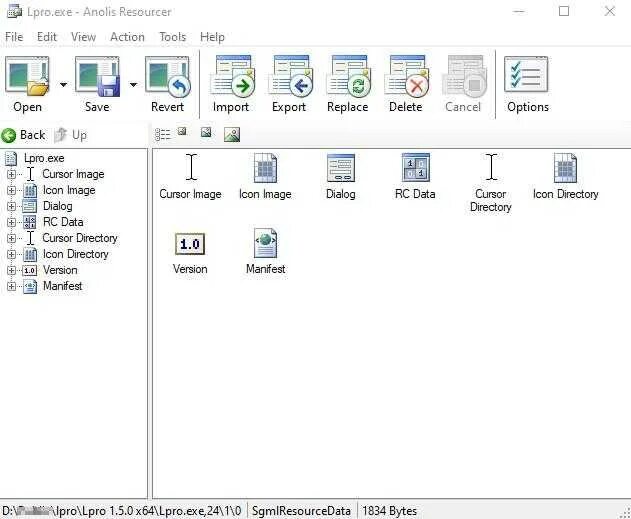Click SgmlResourceData in the status bar

[301, 511]
